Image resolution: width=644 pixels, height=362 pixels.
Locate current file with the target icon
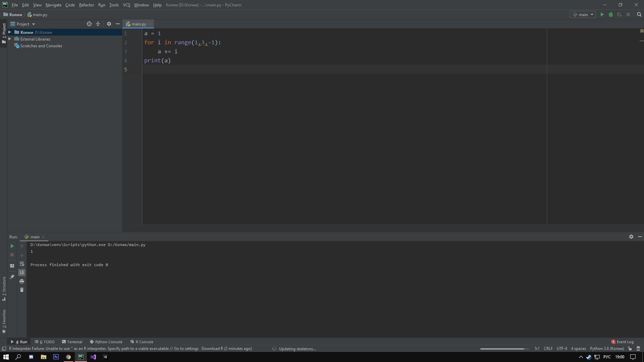point(89,24)
